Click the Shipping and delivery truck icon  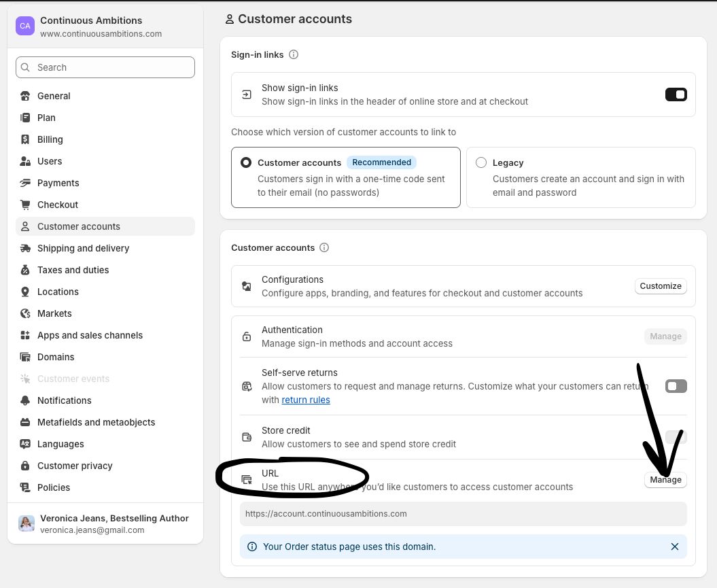(x=25, y=248)
